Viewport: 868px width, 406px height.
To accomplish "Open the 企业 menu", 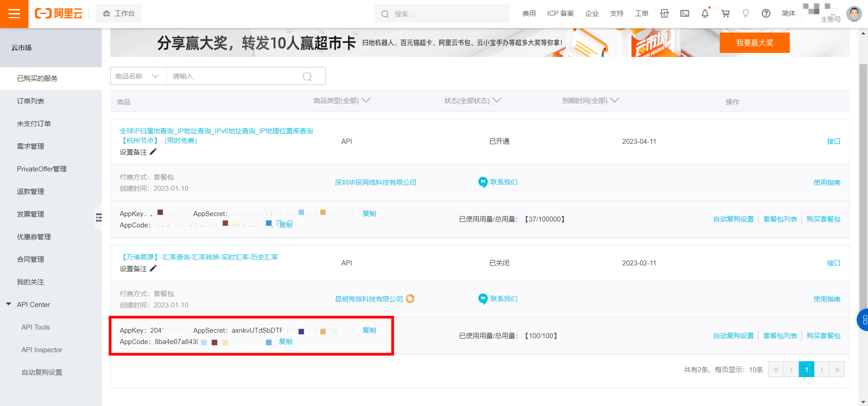I will point(592,14).
